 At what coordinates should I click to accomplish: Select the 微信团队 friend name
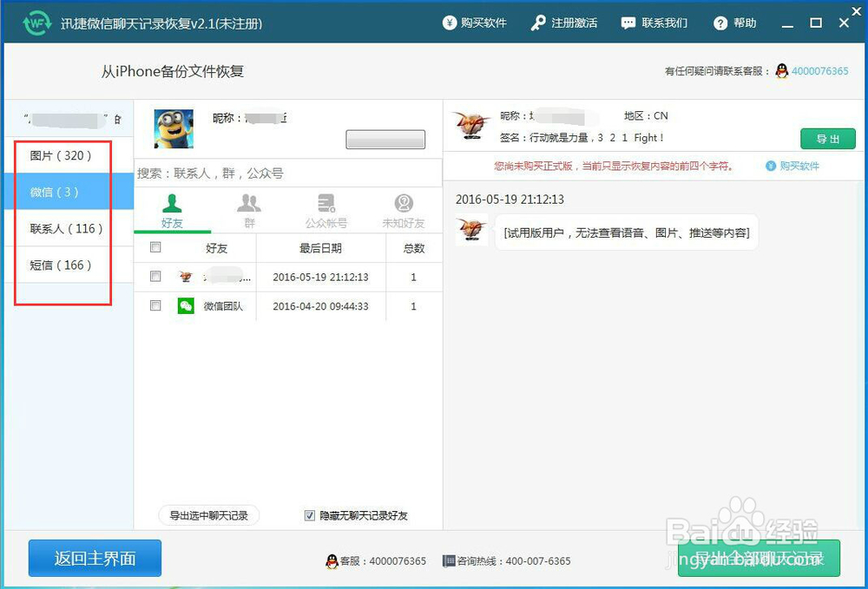(x=223, y=306)
